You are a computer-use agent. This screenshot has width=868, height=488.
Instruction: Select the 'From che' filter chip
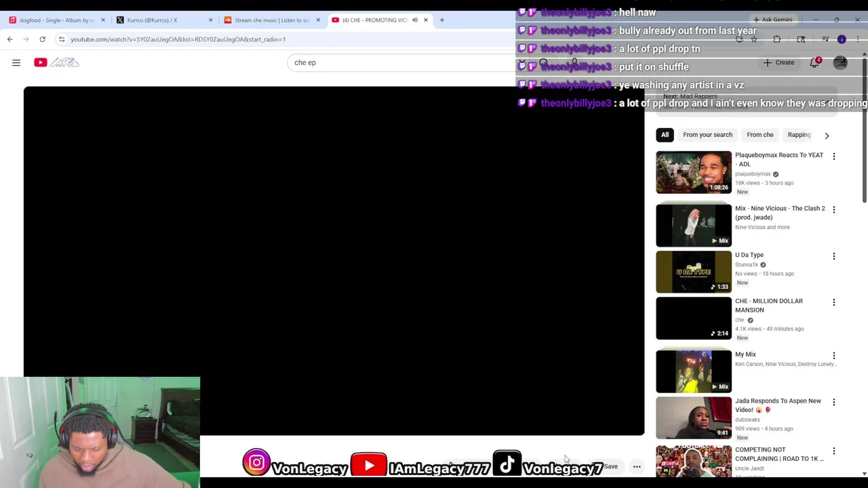760,135
